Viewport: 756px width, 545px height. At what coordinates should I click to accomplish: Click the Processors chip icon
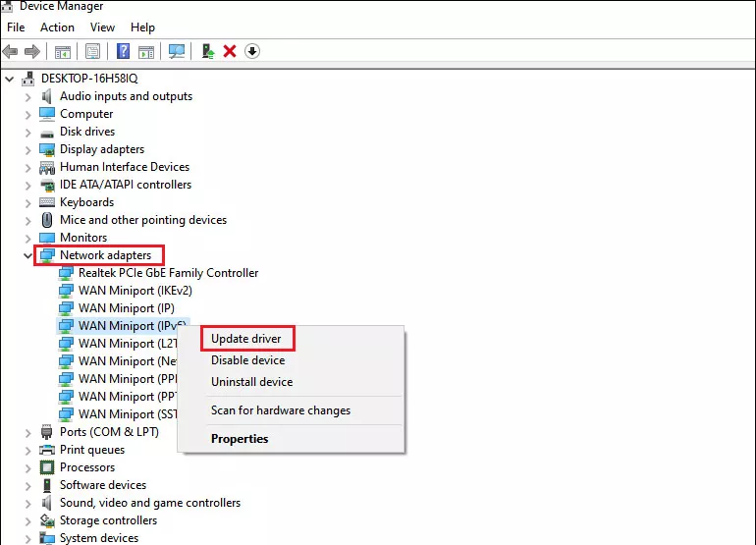(47, 467)
